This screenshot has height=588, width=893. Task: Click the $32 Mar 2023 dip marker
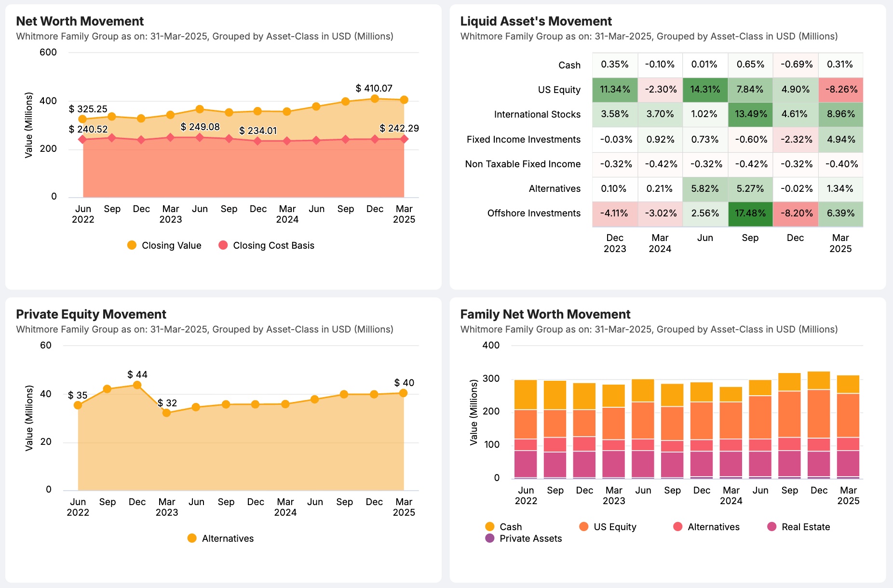[x=167, y=413]
